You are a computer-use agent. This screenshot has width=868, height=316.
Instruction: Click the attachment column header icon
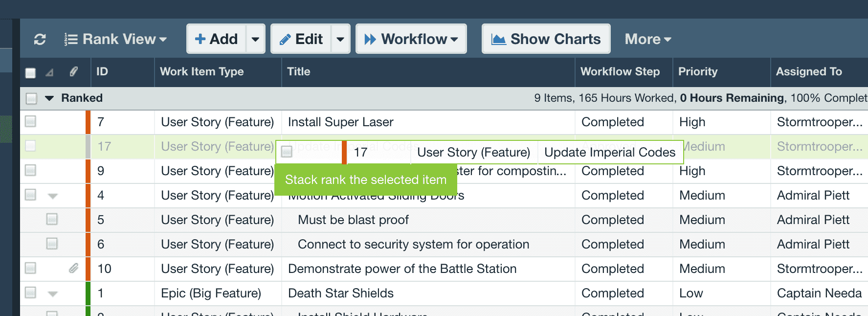[73, 72]
